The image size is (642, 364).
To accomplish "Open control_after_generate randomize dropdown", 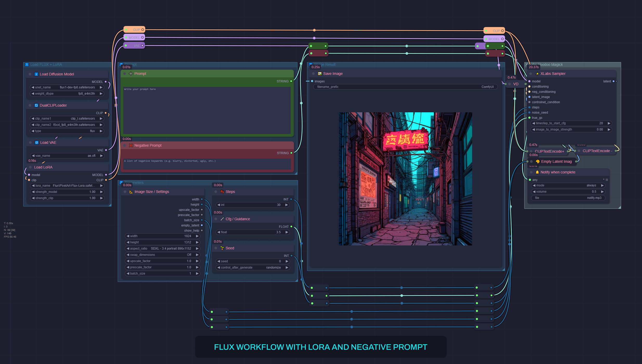I will [x=253, y=268].
